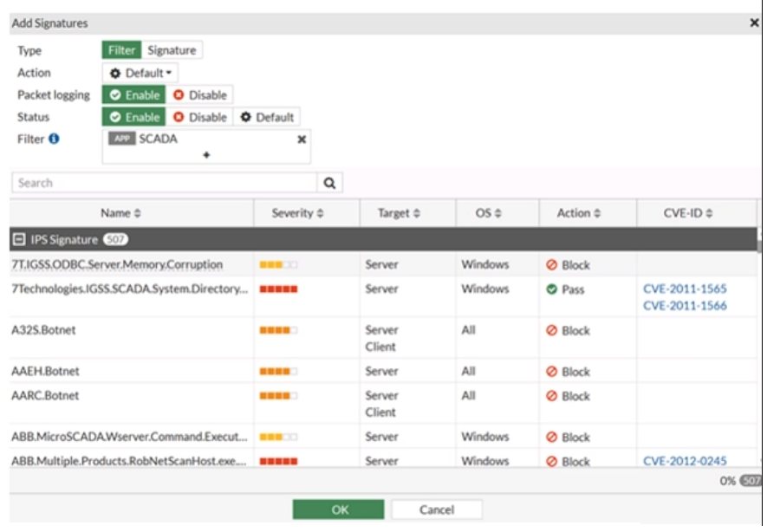Click the Block icon for A32S.Botnet
The height and width of the screenshot is (532, 767).
[551, 331]
